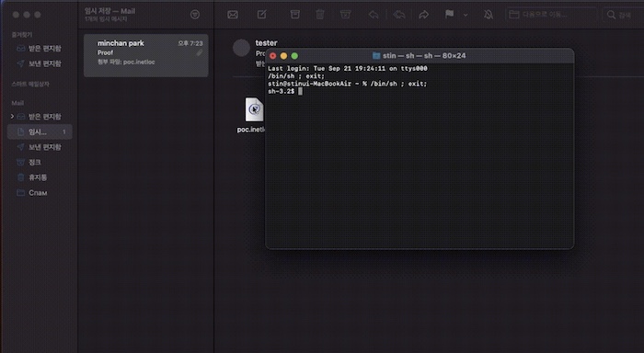This screenshot has width=644, height=353.
Task: Open the Спам folder
Action: (x=40, y=192)
